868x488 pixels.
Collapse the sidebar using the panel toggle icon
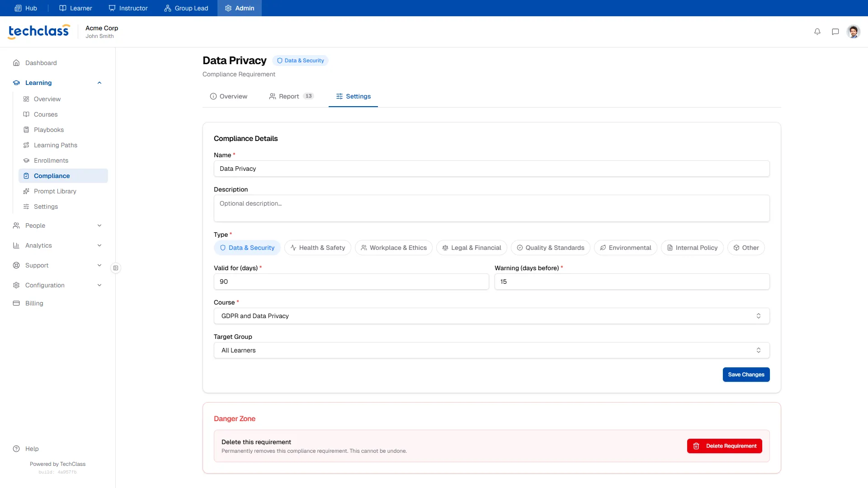pos(116,268)
